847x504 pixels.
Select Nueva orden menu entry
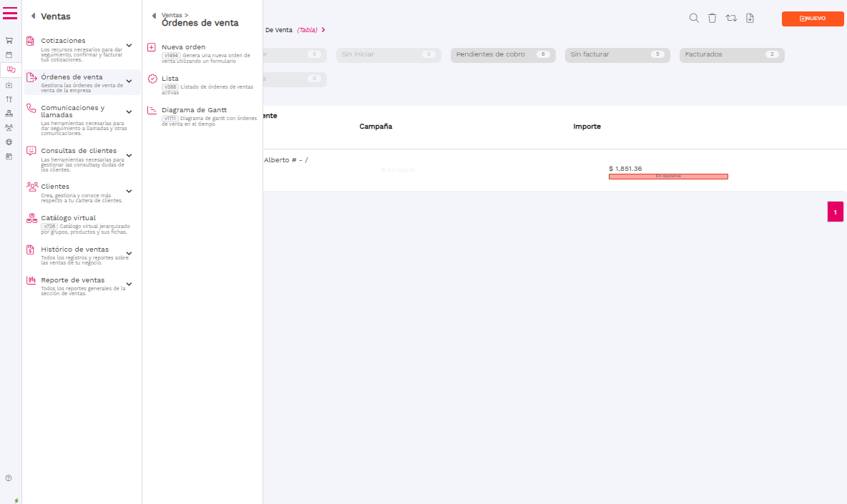[x=183, y=47]
